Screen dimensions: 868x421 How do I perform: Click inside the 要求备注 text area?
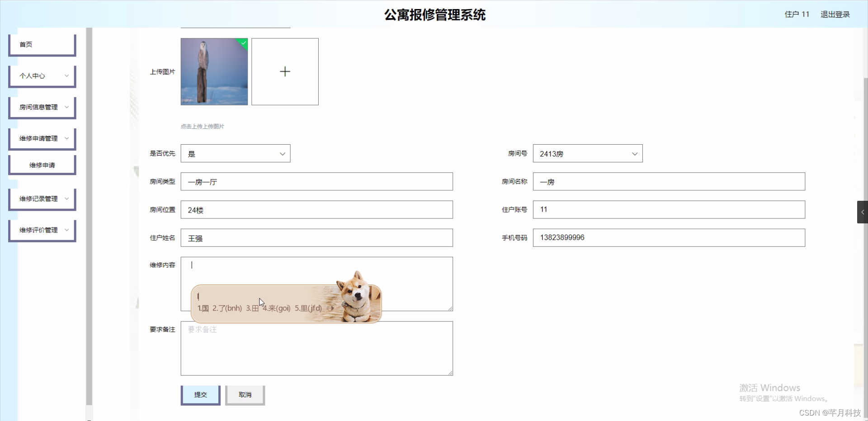click(x=316, y=348)
